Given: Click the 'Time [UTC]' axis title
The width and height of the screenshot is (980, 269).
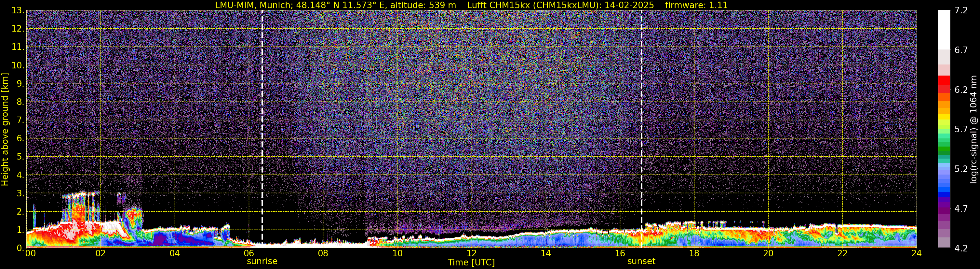Looking at the screenshot, I should point(471,262).
